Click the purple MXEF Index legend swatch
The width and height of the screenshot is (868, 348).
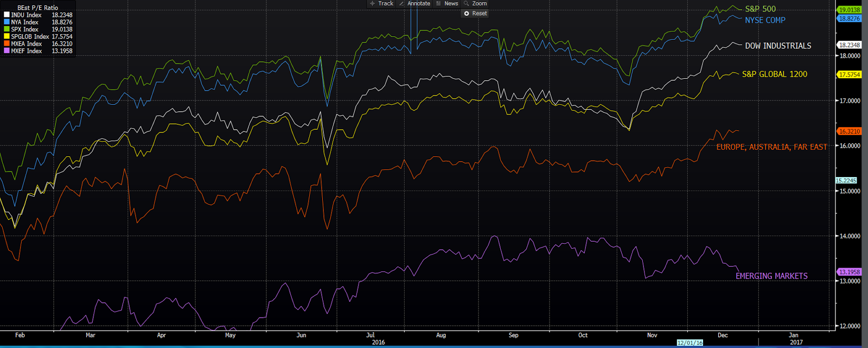tap(7, 50)
